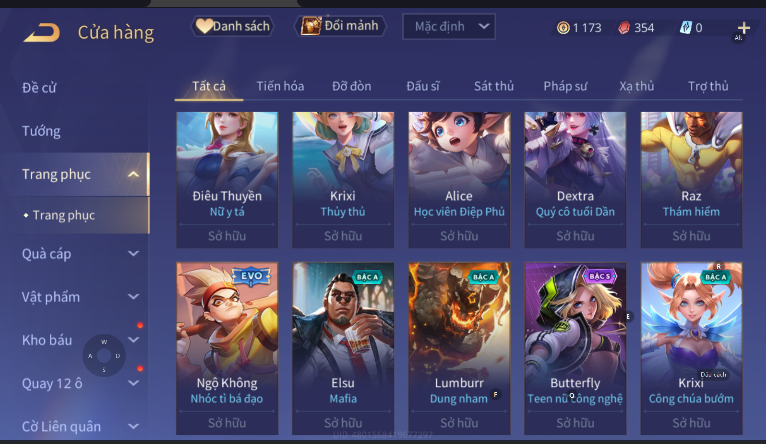
Task: Click the blue voucher currency icon
Action: click(685, 28)
